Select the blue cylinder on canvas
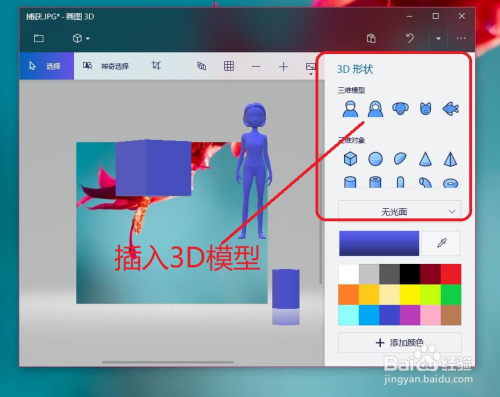 286,289
